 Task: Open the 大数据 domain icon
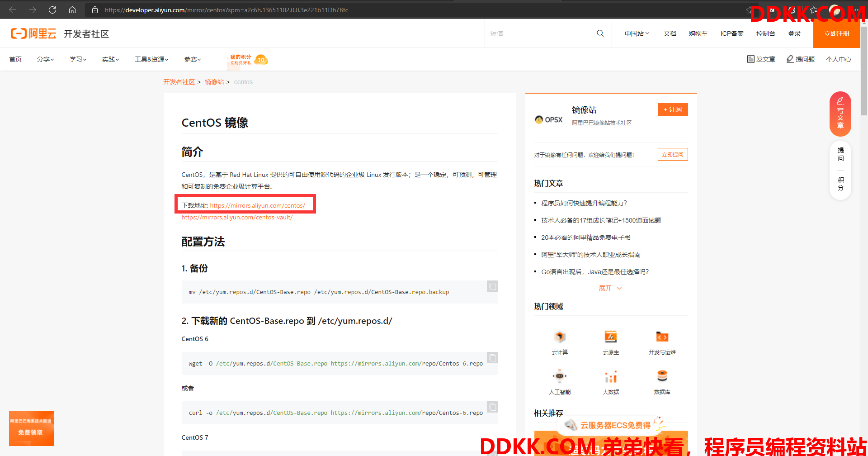[611, 376]
